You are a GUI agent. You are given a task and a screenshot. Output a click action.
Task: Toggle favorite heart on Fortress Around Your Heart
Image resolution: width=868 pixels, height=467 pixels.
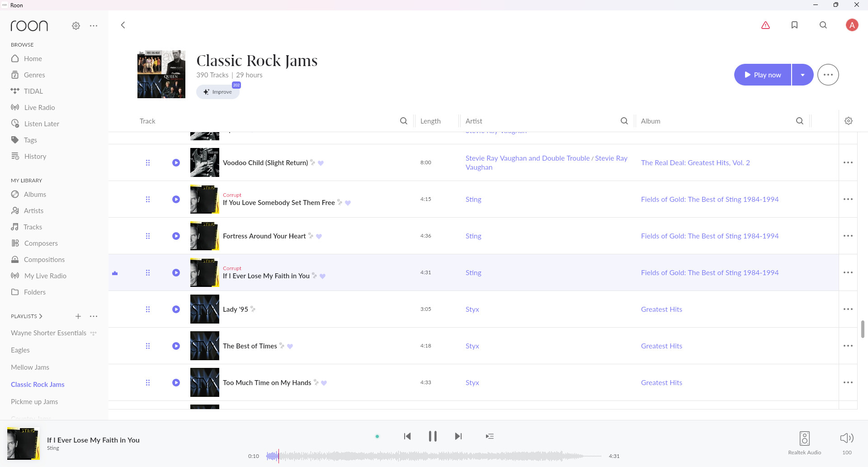[x=319, y=236]
